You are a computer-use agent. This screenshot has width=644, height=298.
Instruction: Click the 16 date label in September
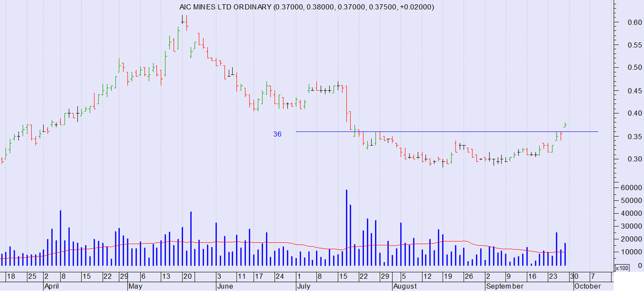tap(531, 277)
